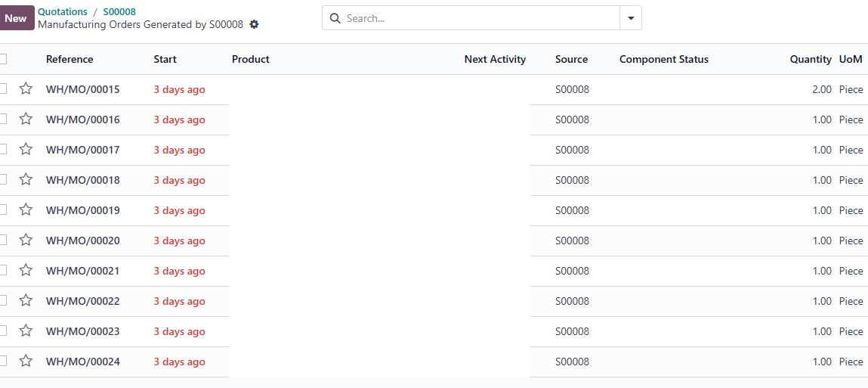Star the WH/MO/00023 manufacturing order
This screenshot has height=388, width=868.
(x=26, y=331)
